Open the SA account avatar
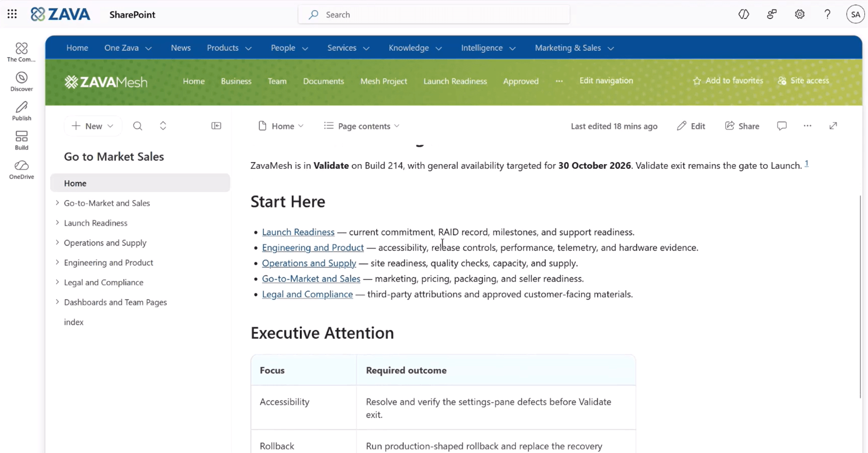 point(855,14)
